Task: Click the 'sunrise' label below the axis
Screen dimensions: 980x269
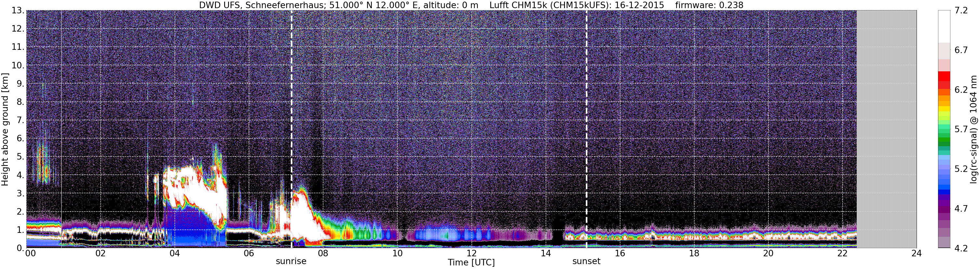Action: 291,262
